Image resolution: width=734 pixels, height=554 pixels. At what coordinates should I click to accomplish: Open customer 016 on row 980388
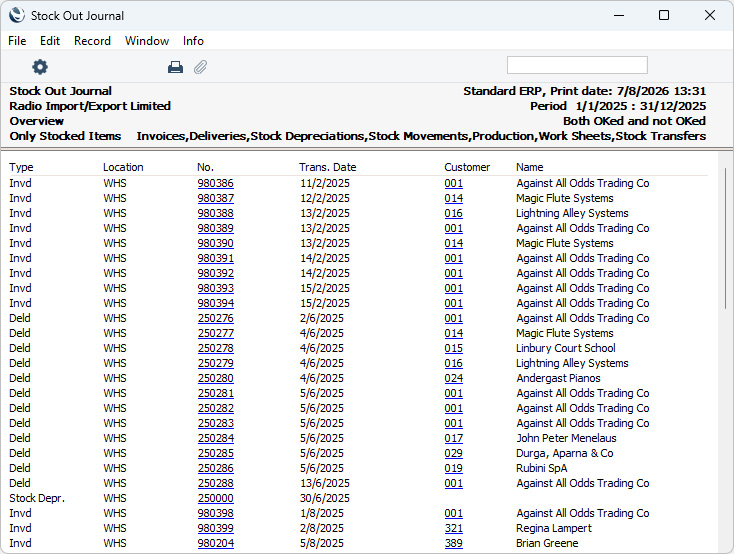tap(454, 213)
